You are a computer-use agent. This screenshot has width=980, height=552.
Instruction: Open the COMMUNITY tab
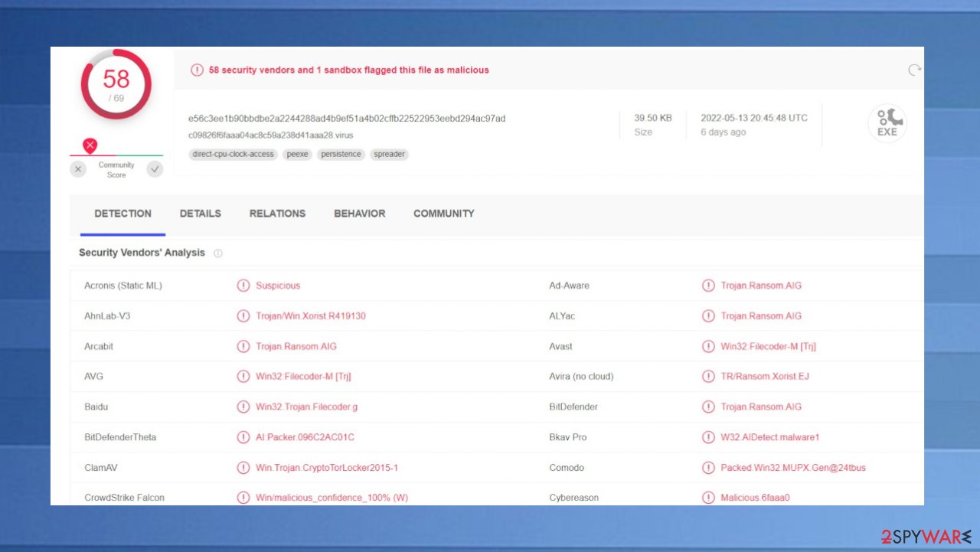(x=444, y=214)
